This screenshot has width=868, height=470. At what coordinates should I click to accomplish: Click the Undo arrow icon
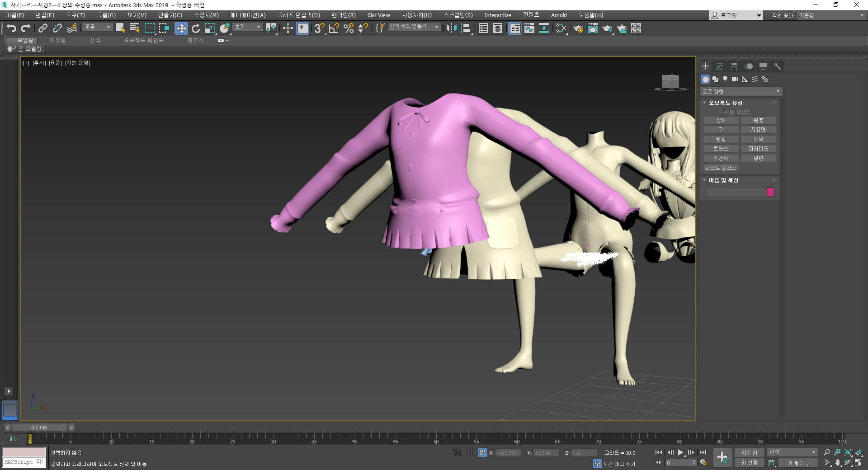click(x=11, y=28)
